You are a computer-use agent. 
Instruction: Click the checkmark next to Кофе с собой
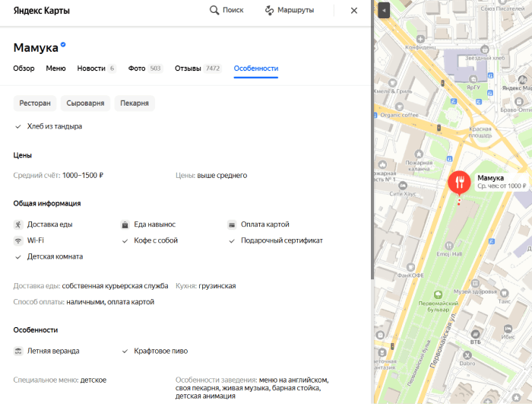coord(125,241)
